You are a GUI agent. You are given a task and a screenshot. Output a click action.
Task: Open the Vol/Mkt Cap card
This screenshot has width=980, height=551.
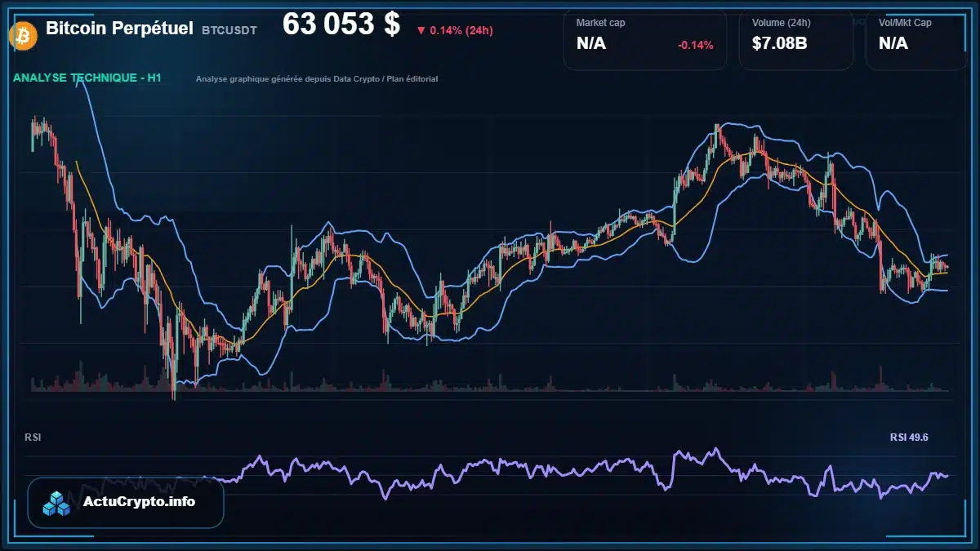coord(916,40)
